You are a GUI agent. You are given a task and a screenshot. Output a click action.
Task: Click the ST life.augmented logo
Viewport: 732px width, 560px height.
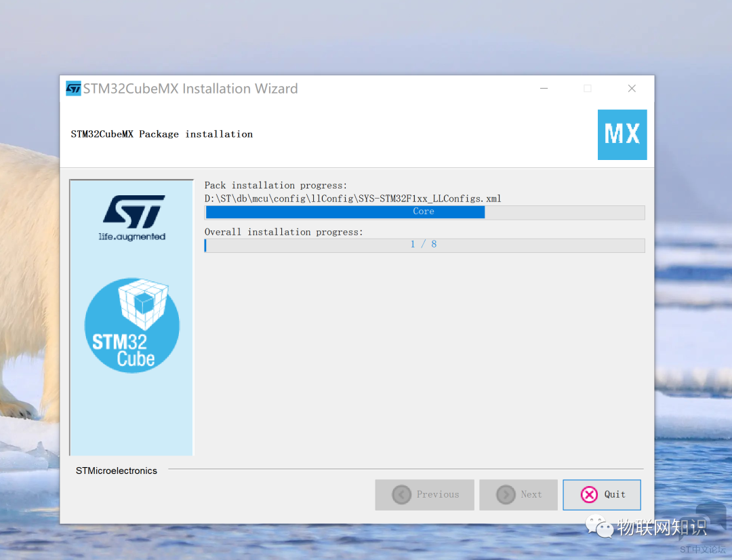pos(133,218)
